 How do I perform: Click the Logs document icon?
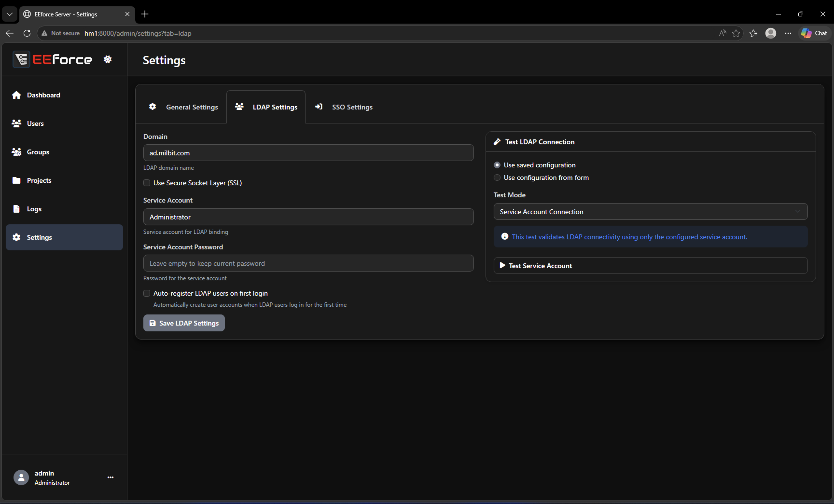16,209
